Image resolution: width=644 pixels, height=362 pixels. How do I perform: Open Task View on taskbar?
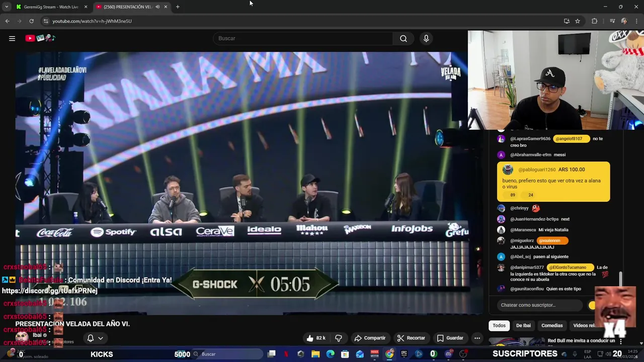(272, 354)
